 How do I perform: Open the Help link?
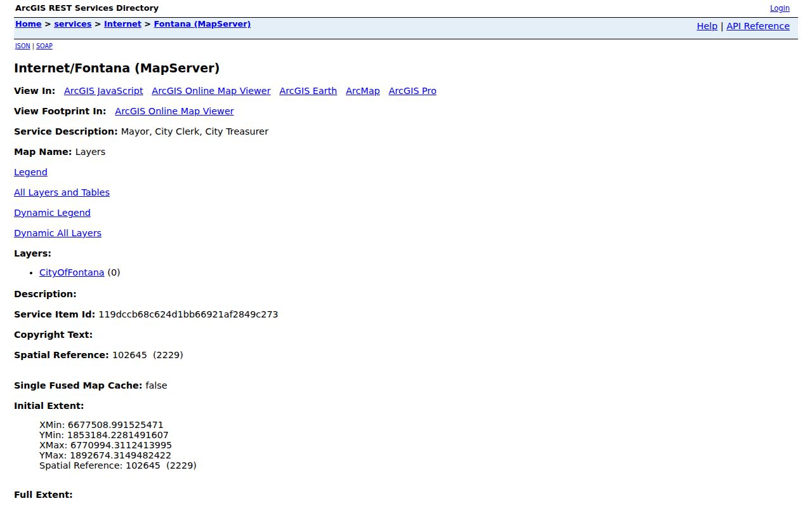pyautogui.click(x=707, y=26)
